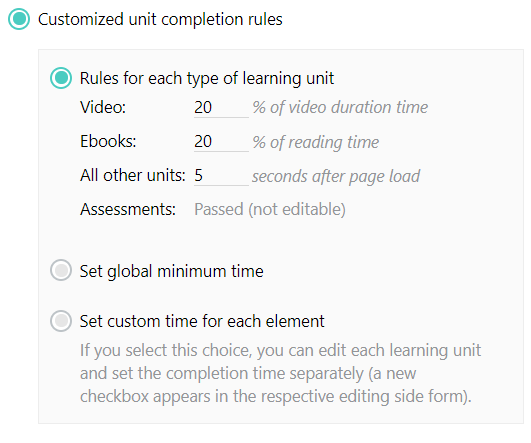Viewport: 531px width, 443px height.
Task: Click the % of video duration time hint
Action: [340, 107]
